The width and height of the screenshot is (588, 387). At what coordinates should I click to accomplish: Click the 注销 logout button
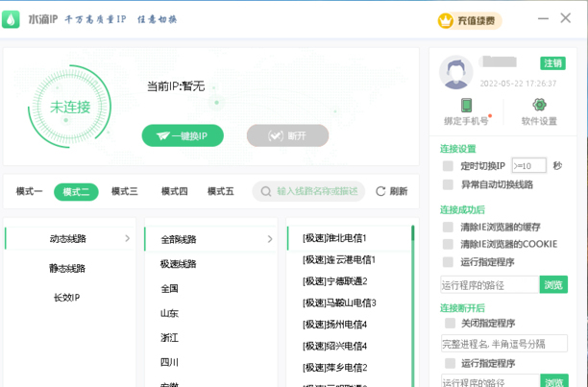tap(552, 63)
